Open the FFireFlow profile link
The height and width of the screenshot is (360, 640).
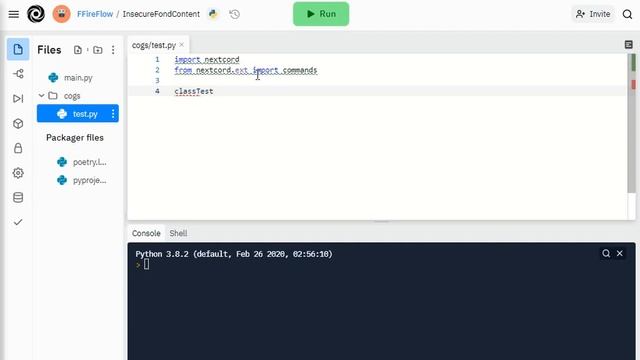point(95,14)
